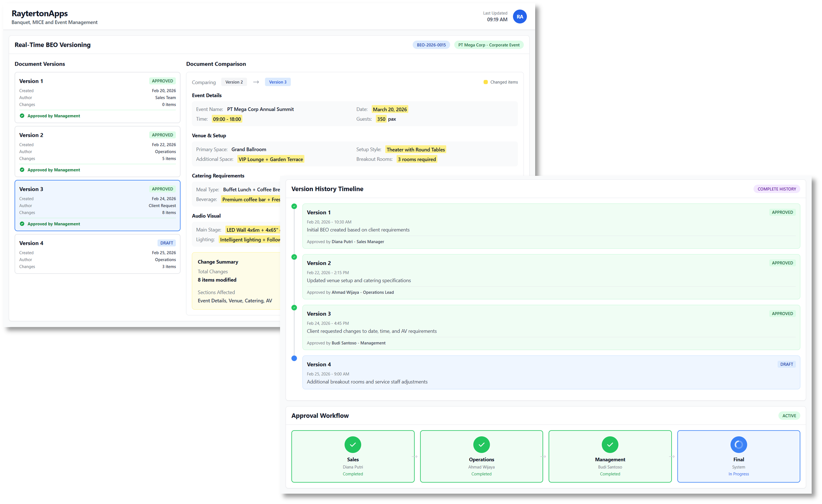Click Version 1 approved-by-management check icon
The height and width of the screenshot is (504, 822).
tap(22, 116)
